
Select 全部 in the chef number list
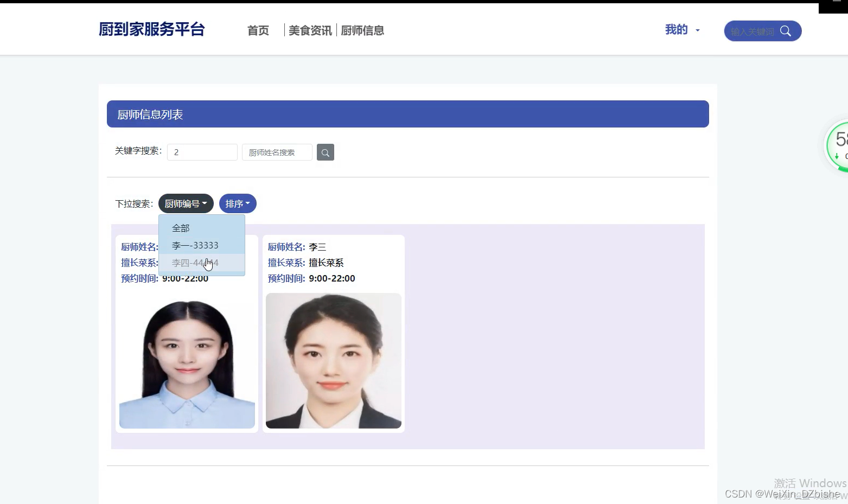[x=180, y=228]
